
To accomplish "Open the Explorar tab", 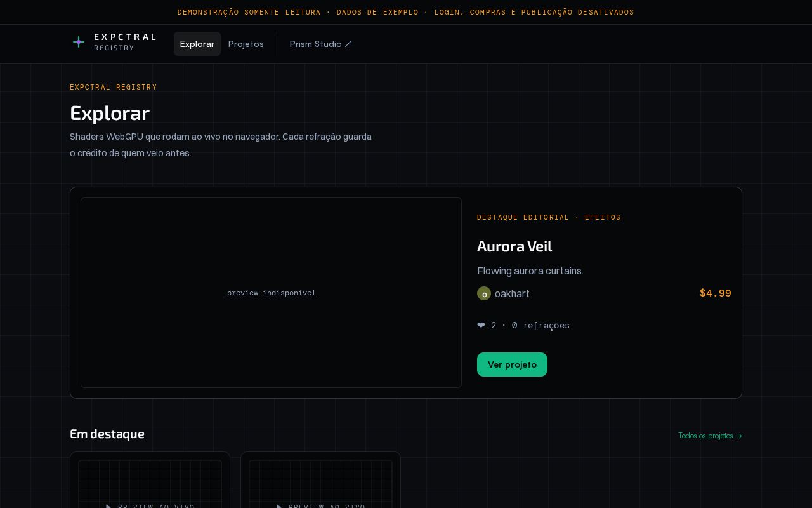I will pyautogui.click(x=197, y=44).
